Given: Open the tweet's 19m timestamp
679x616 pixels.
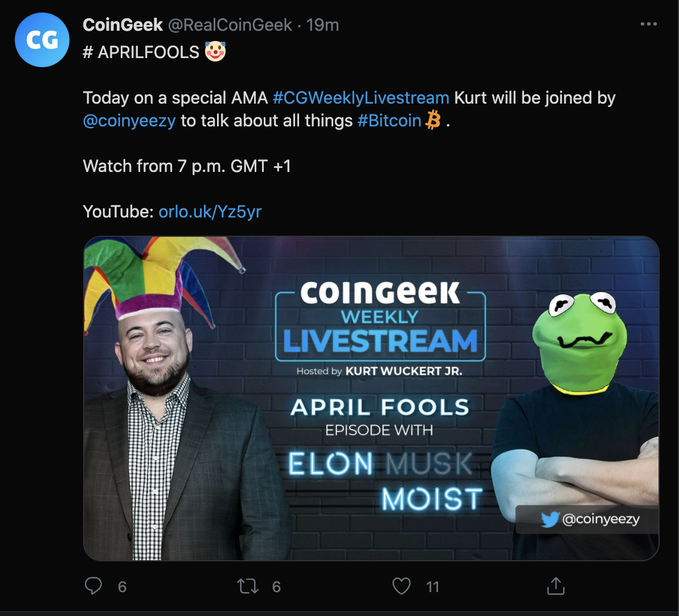Looking at the screenshot, I should 323,25.
